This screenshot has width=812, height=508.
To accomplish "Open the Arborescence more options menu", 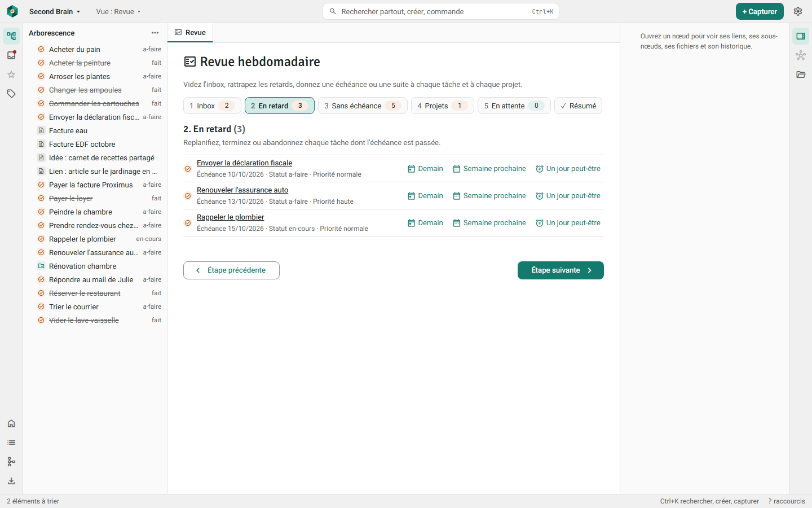I will [x=155, y=33].
